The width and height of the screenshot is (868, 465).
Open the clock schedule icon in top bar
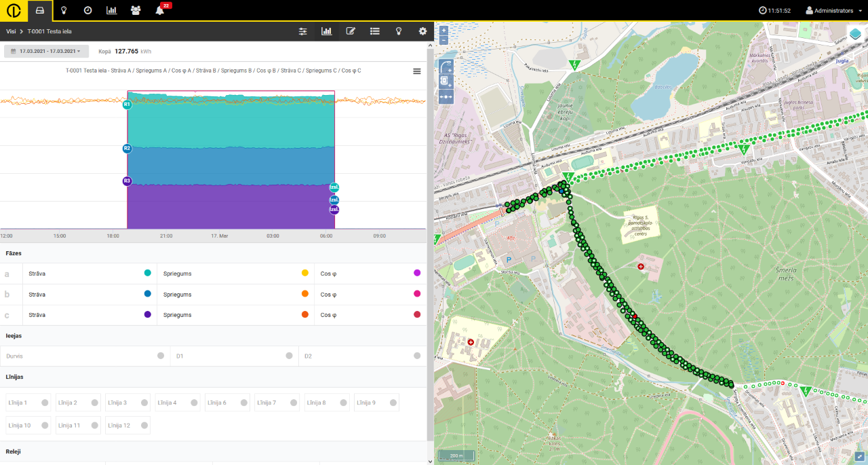pyautogui.click(x=88, y=10)
